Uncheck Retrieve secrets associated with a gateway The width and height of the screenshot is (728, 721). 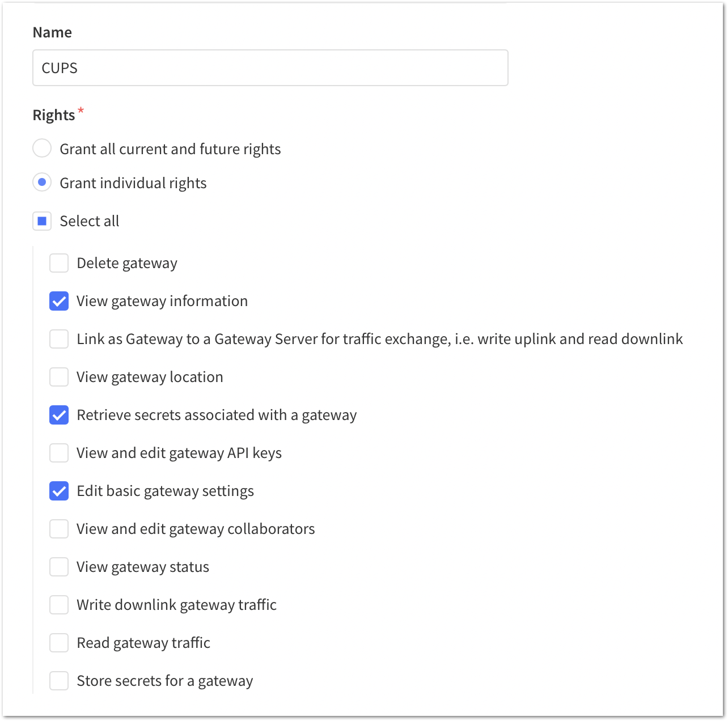click(59, 415)
